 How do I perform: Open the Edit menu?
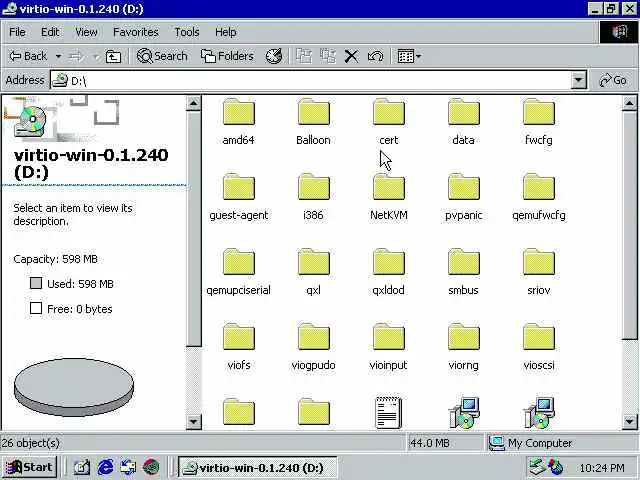click(50, 32)
